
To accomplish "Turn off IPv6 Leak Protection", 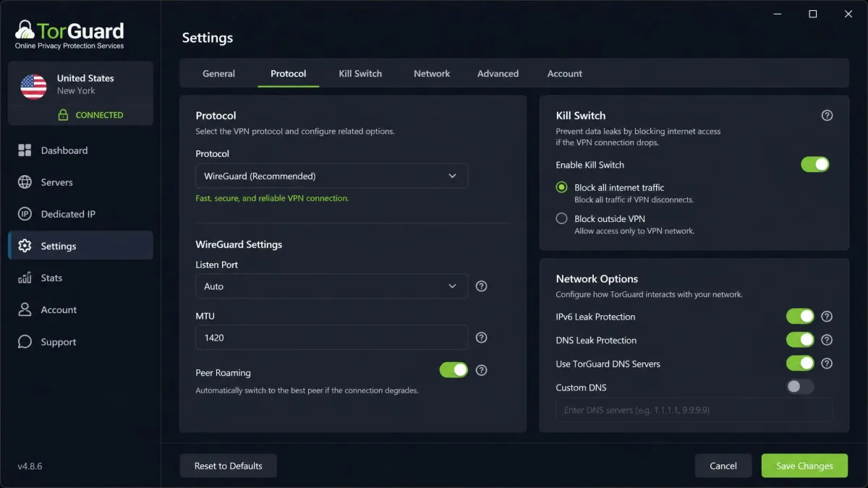I will click(800, 317).
